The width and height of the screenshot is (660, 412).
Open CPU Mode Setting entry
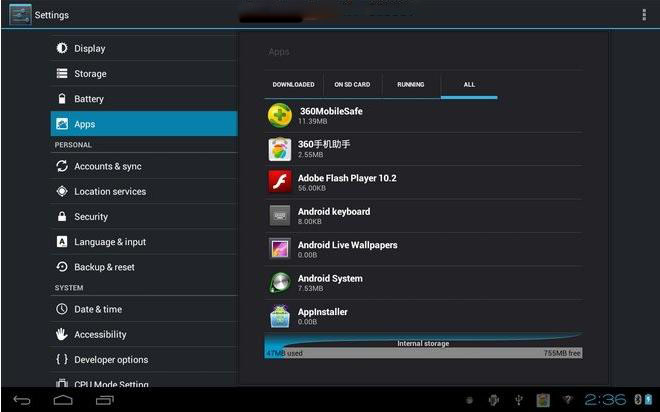tap(144, 380)
